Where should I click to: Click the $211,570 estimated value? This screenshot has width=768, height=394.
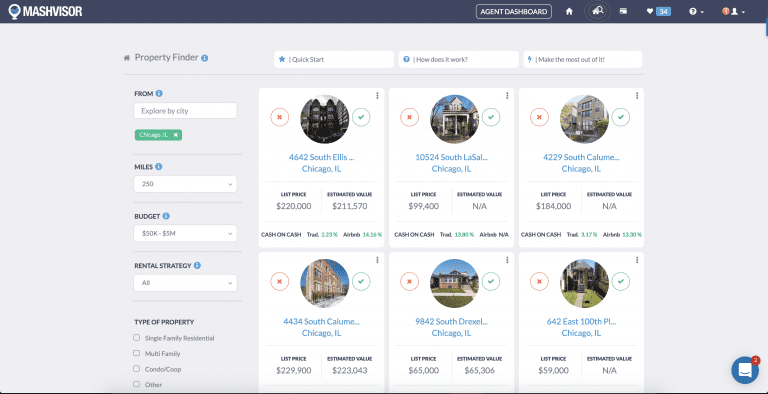point(350,206)
